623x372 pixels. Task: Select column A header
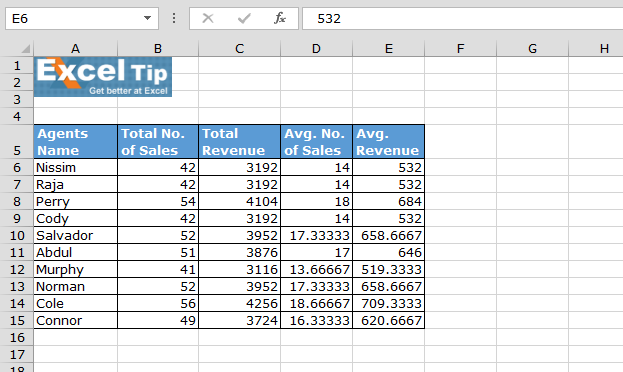coord(75,48)
